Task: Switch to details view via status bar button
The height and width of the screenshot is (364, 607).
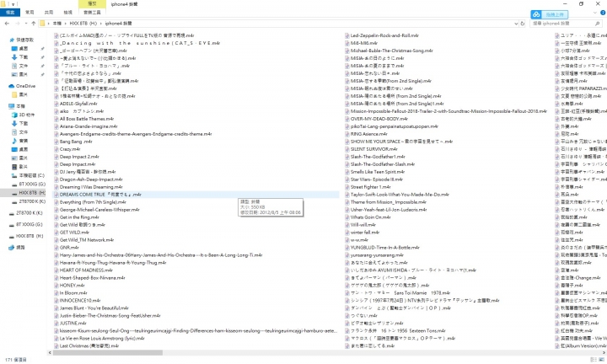Action: (593, 360)
